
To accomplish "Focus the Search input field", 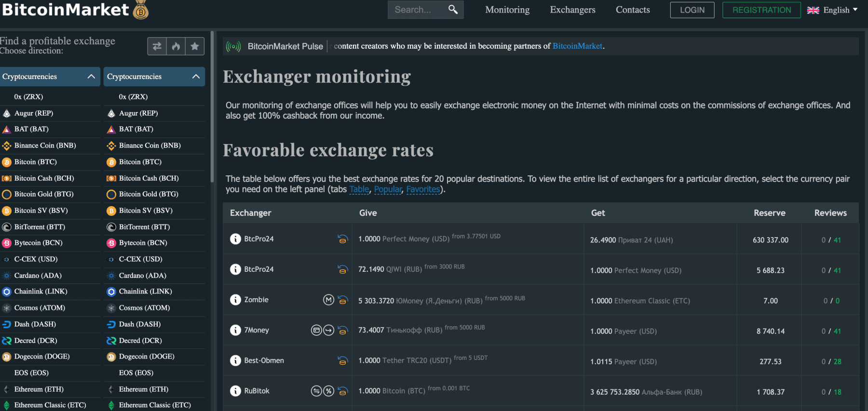I will pos(418,10).
